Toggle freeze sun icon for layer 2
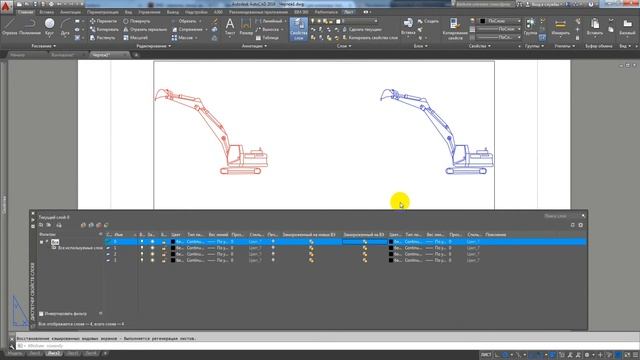The width and height of the screenshot is (640, 360). pos(152,254)
